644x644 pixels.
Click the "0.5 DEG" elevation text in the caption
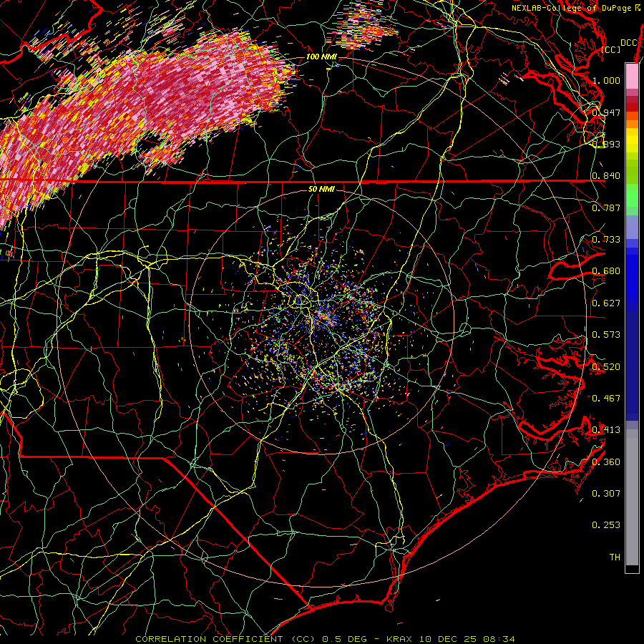tap(343, 639)
